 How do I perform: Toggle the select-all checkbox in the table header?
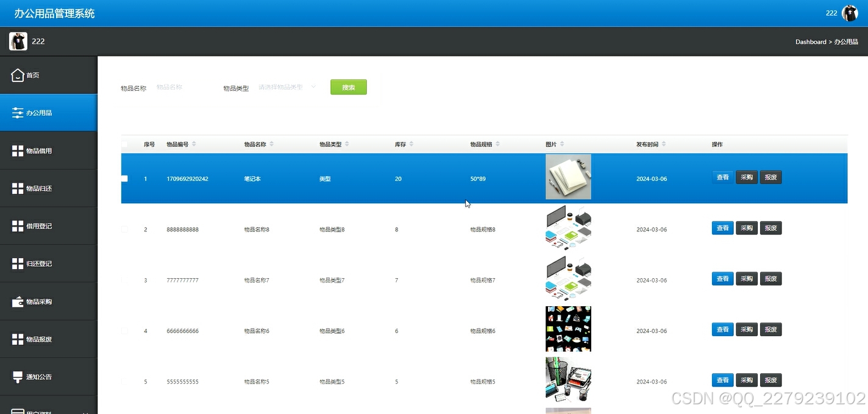(124, 144)
